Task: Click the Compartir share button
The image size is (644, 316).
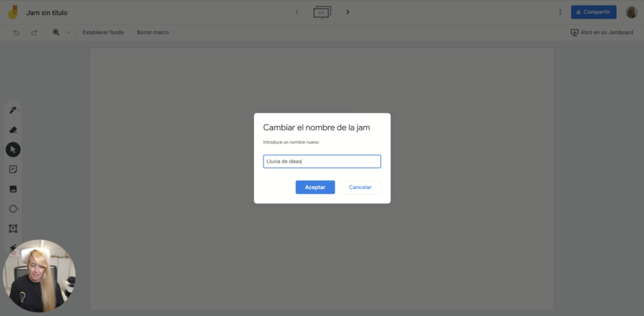Action: (x=594, y=12)
